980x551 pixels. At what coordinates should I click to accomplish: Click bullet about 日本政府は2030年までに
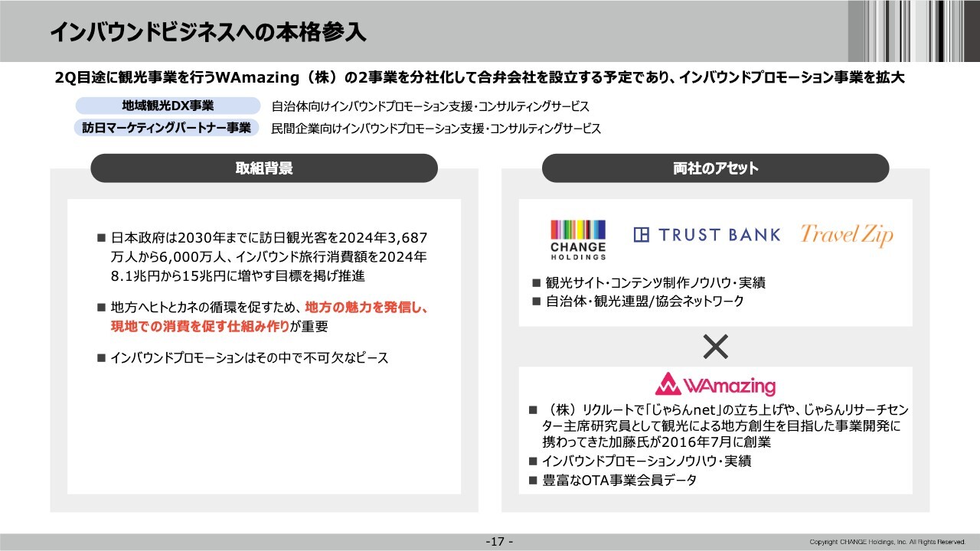coord(263,256)
